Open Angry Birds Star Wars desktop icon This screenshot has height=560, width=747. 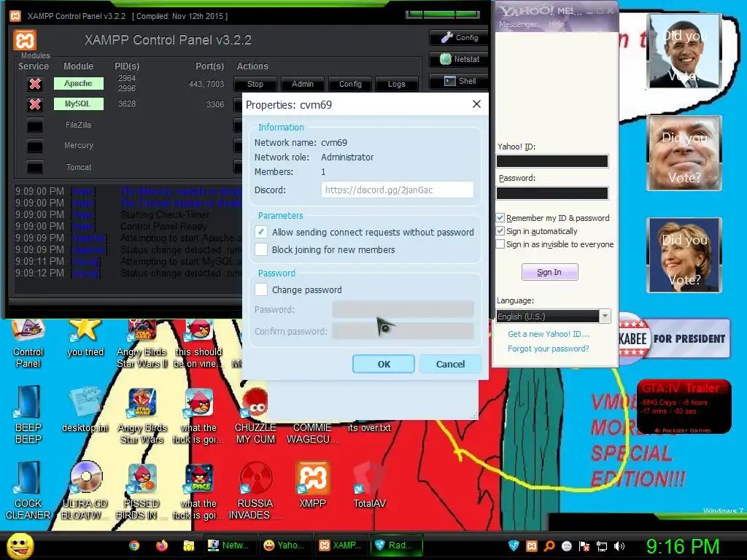pyautogui.click(x=142, y=416)
